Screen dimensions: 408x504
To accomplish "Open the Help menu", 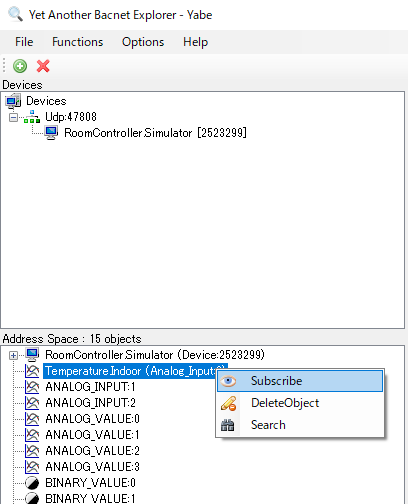I will (x=195, y=42).
